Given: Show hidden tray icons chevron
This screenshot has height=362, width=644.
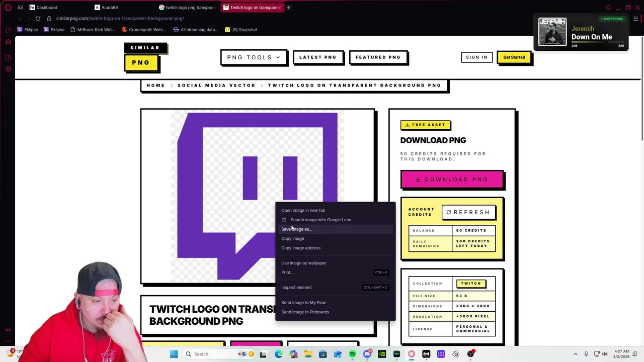Looking at the screenshot, I should pos(576,354).
